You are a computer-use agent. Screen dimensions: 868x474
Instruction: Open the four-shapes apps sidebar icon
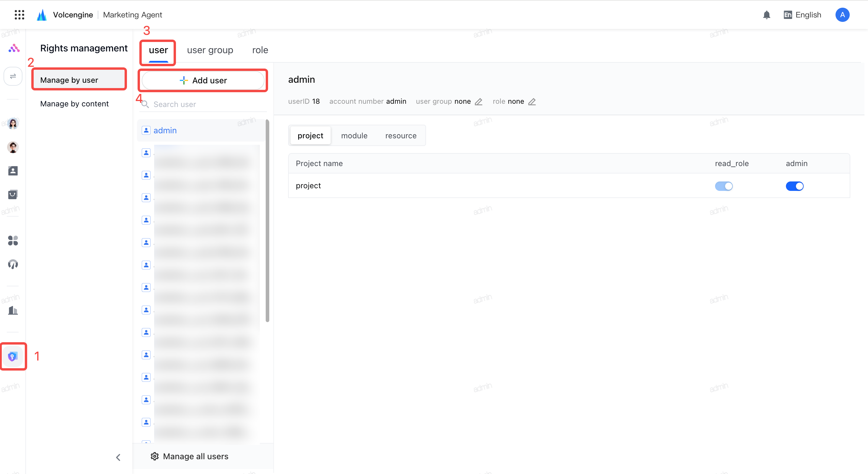(x=13, y=241)
